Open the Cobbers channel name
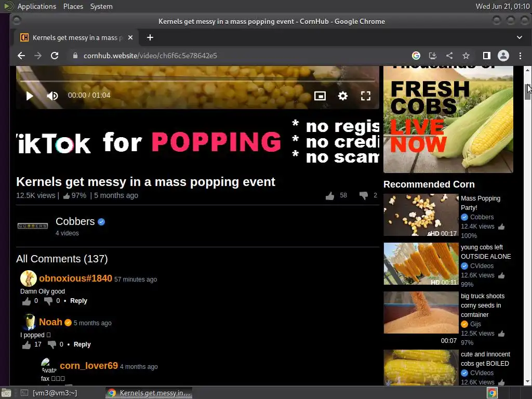The image size is (532, 399). (75, 221)
